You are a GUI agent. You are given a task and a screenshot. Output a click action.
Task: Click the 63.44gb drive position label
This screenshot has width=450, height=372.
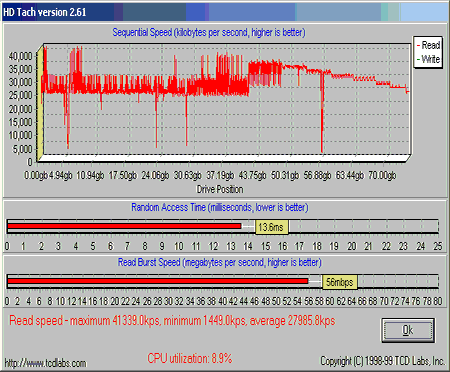[x=350, y=175]
